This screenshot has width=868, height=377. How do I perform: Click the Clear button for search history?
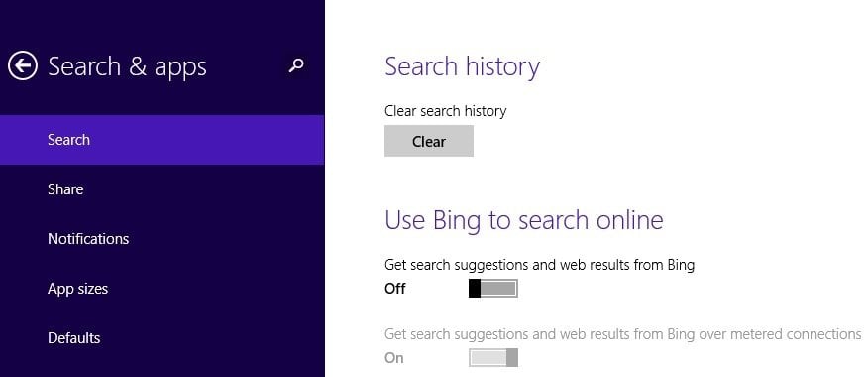point(429,141)
